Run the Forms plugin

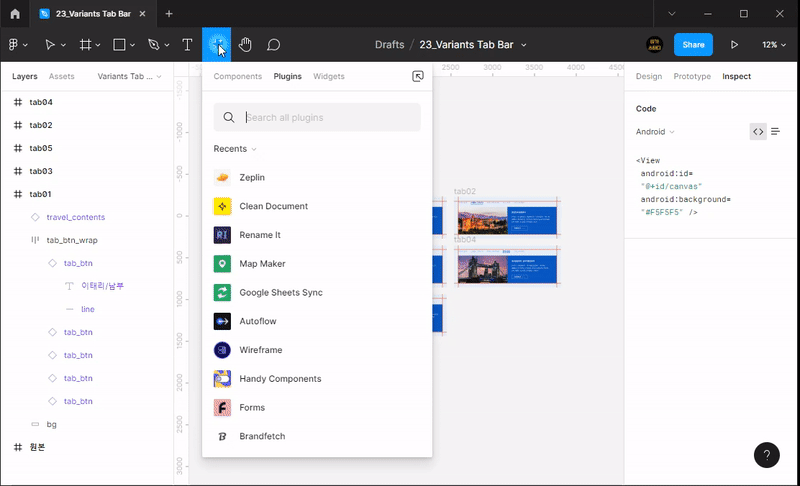(317, 407)
